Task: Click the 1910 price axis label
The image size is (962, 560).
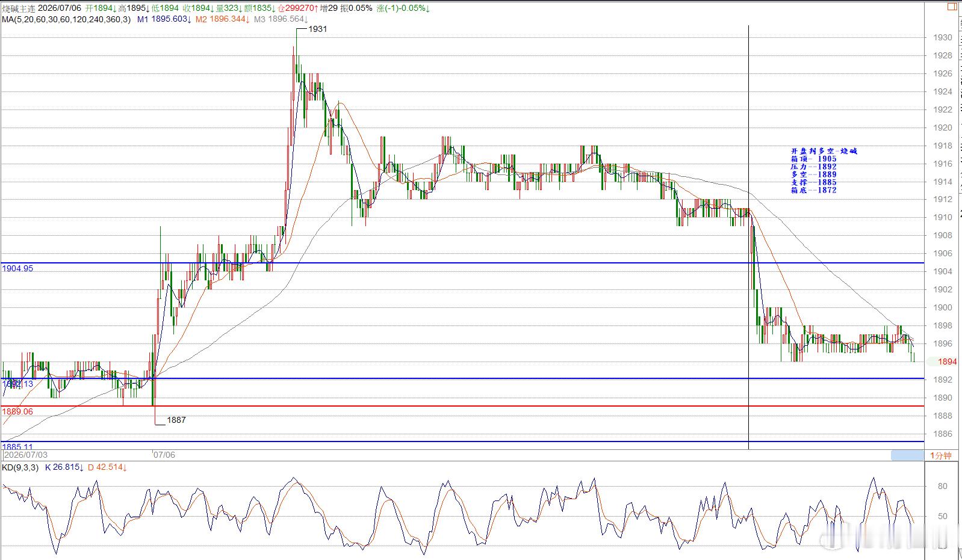Action: point(943,217)
